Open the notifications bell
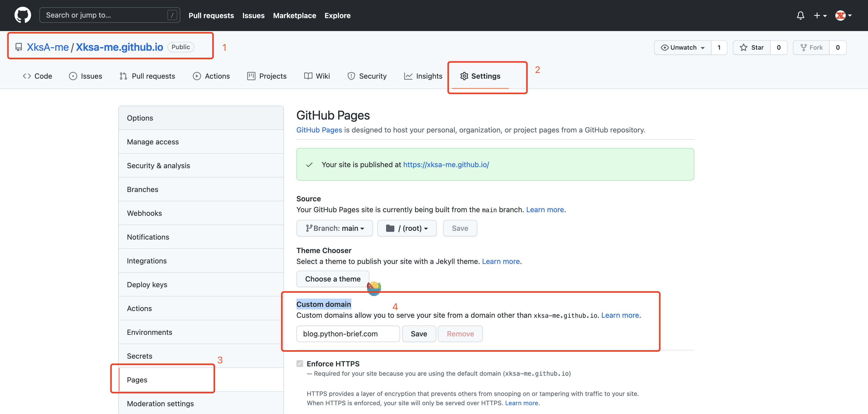Image resolution: width=868 pixels, height=414 pixels. click(x=800, y=16)
